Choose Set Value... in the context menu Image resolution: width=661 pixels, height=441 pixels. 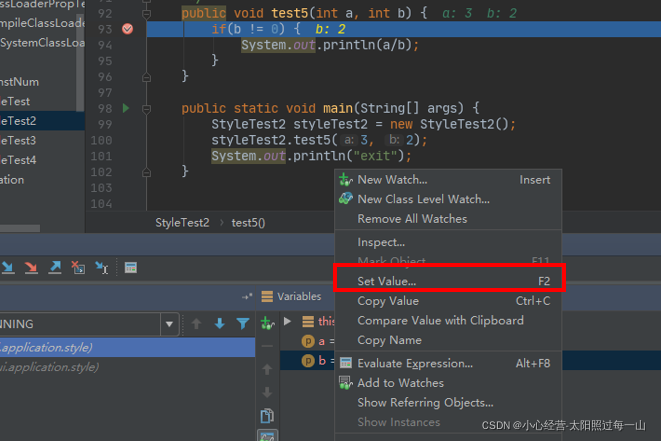(448, 281)
